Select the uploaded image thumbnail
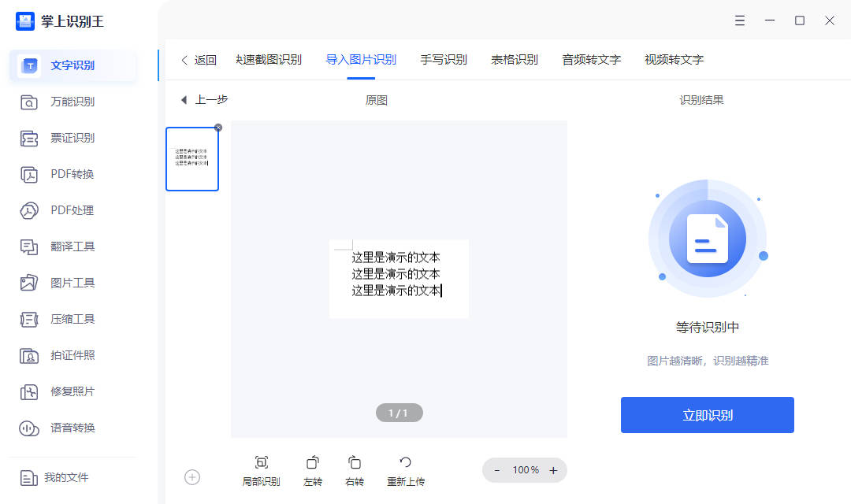The image size is (851, 504). click(192, 159)
